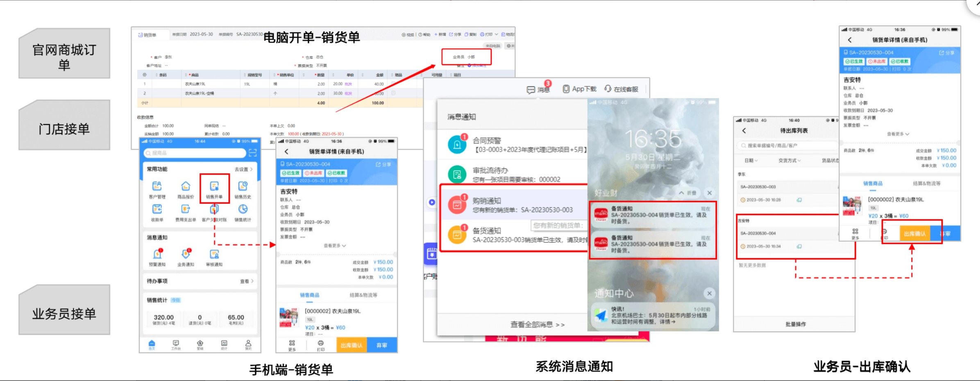Open the 商品报价 icon
980x381 pixels.
pyautogui.click(x=186, y=188)
